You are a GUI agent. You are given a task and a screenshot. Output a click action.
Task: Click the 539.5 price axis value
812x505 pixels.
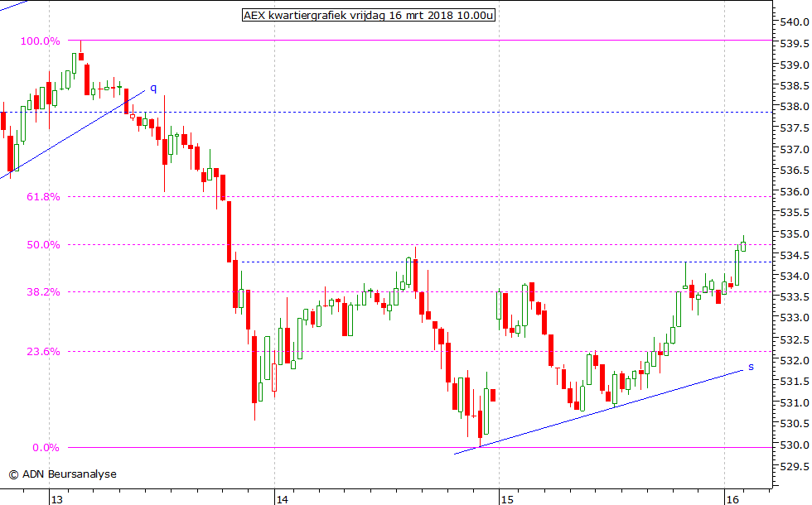pyautogui.click(x=795, y=43)
